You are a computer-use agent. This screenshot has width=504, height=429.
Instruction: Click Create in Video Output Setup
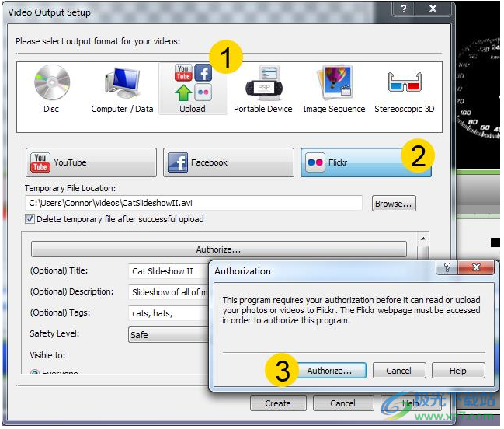[x=278, y=403]
